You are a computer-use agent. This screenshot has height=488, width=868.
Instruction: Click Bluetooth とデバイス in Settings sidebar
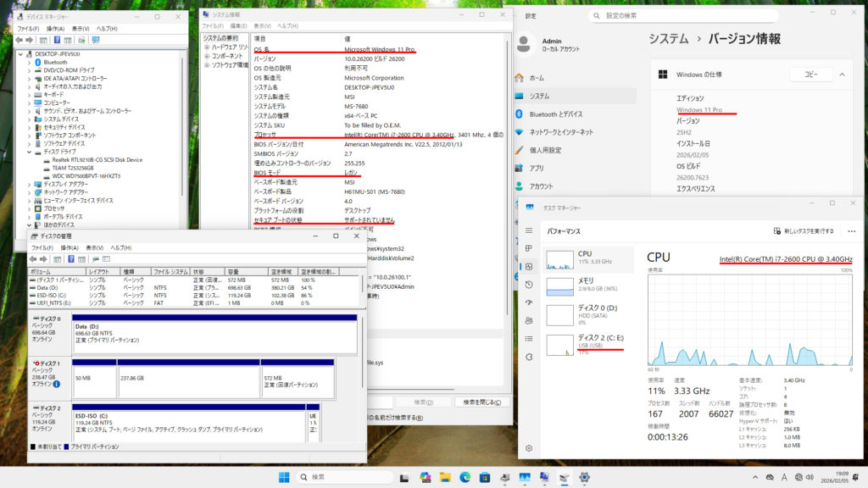(555, 114)
